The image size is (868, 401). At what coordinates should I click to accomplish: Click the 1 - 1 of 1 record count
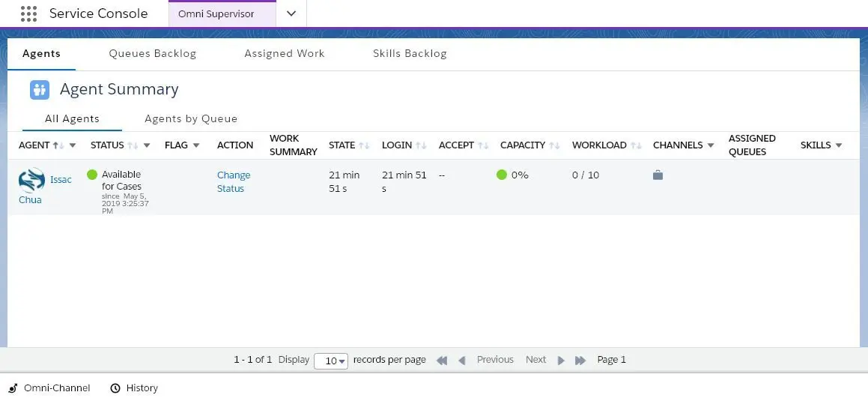(253, 360)
